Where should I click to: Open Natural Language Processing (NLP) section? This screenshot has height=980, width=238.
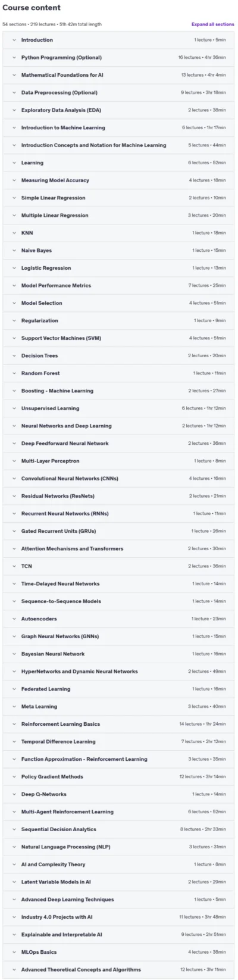point(118,847)
